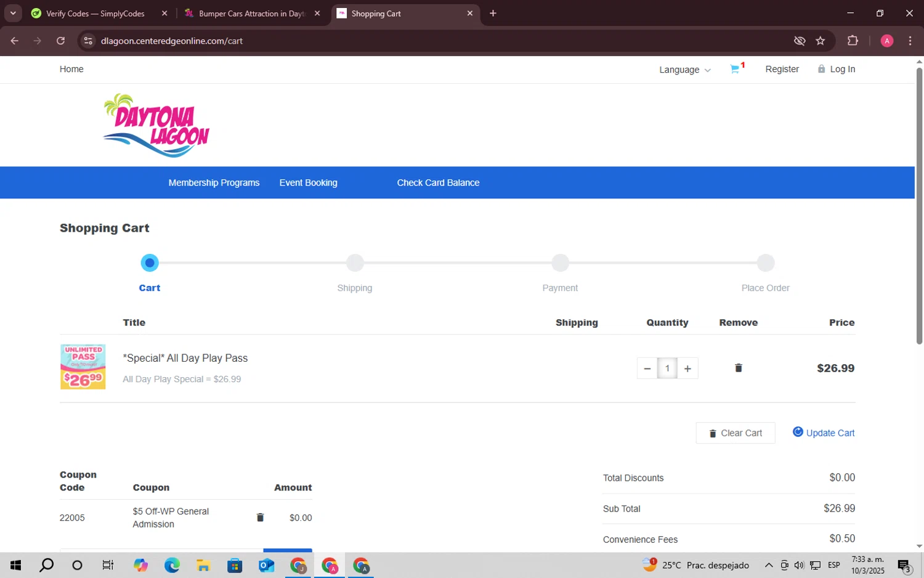The height and width of the screenshot is (578, 924).
Task: Close the Bumper Cars Attraction tab
Action: point(317,14)
